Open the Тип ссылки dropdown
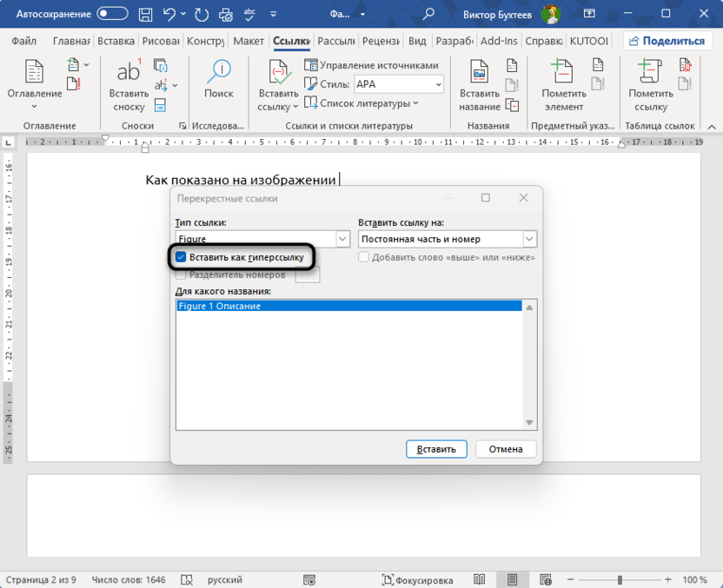Viewport: 723px width, 588px height. tap(342, 238)
